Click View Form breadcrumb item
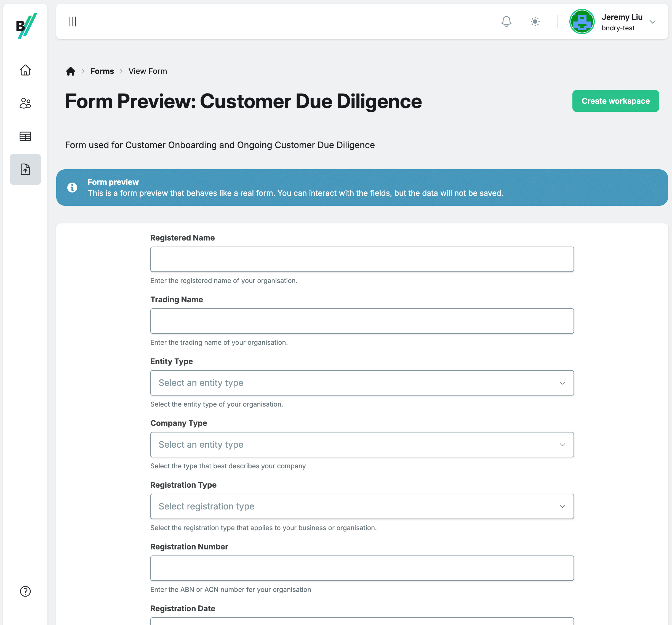This screenshot has width=672, height=625. 148,71
